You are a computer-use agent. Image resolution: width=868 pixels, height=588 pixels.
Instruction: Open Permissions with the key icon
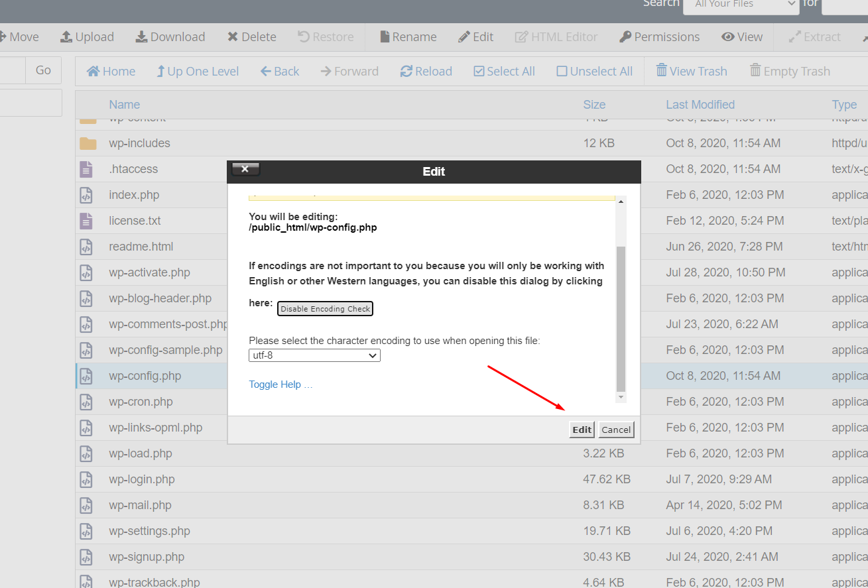[x=625, y=37]
